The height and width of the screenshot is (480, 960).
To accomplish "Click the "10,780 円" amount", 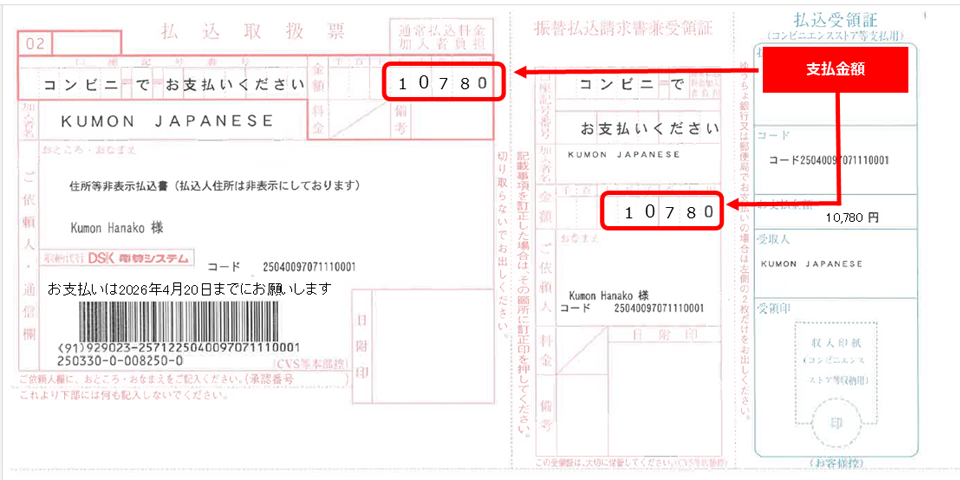I will pos(852,217).
